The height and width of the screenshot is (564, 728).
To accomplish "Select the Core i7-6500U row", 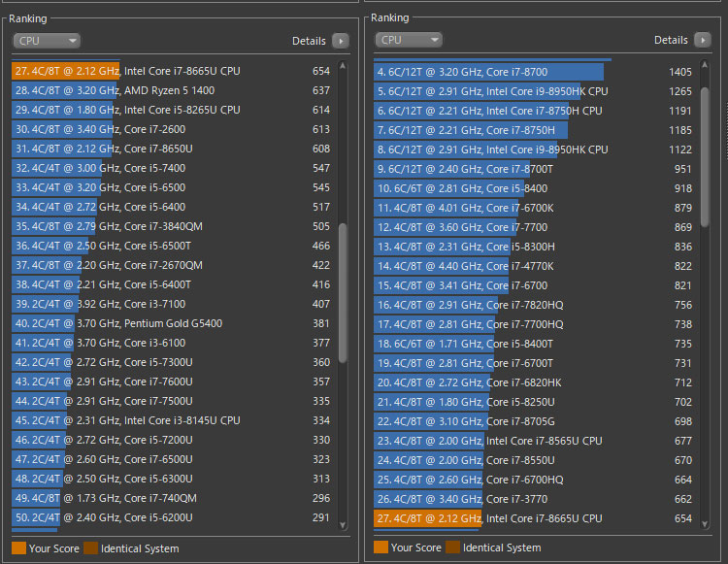I will tap(173, 459).
